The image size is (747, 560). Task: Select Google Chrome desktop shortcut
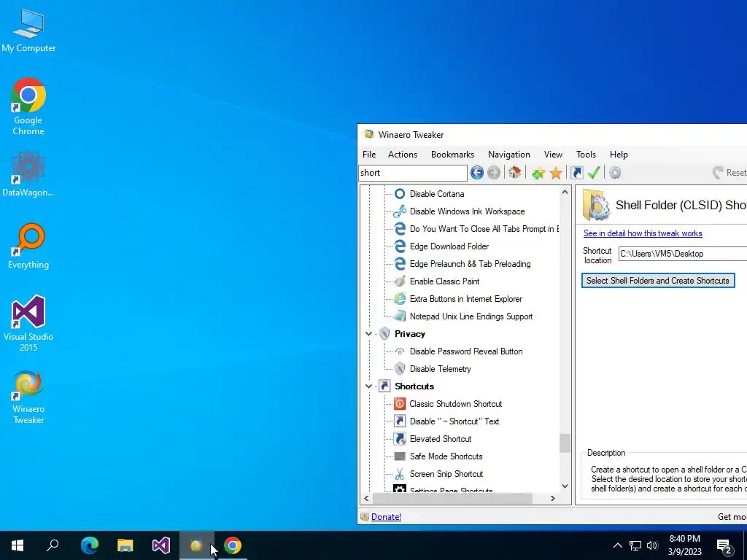(28, 106)
